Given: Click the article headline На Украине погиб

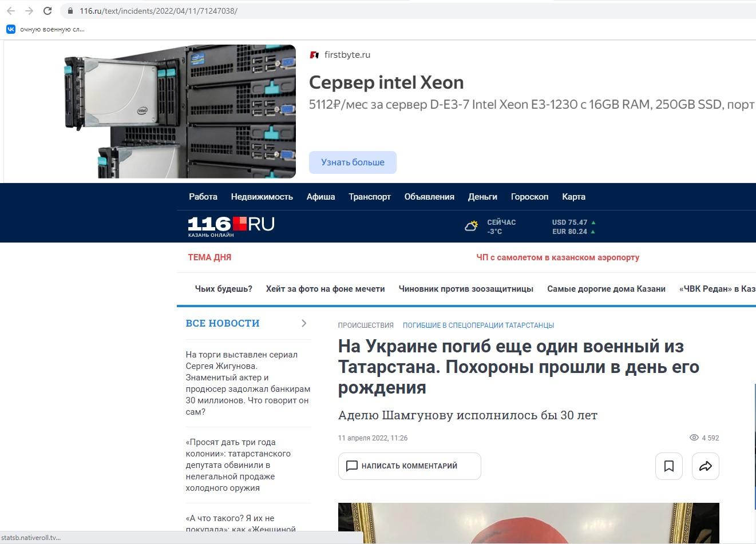Looking at the screenshot, I should [519, 367].
